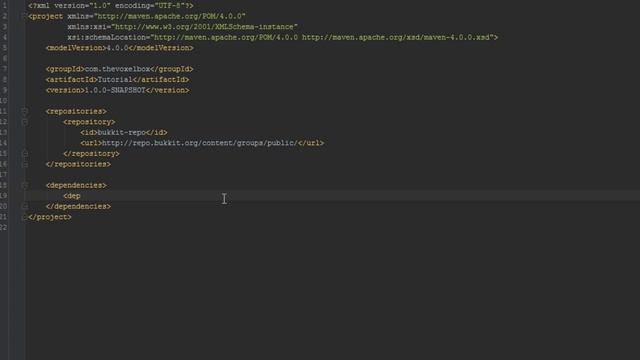Click the artifactId value Tutorial
The height and width of the screenshot is (360, 640).
click(115, 80)
